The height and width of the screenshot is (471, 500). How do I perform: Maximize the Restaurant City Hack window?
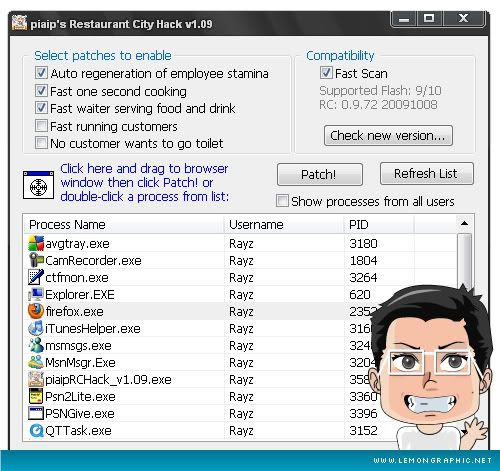429,19
